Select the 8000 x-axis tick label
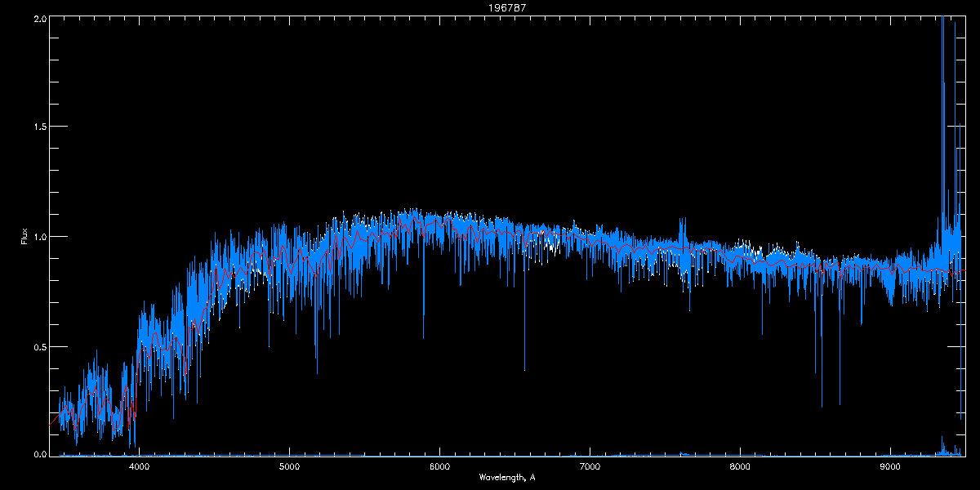This screenshot has height=490, width=980. 740,467
